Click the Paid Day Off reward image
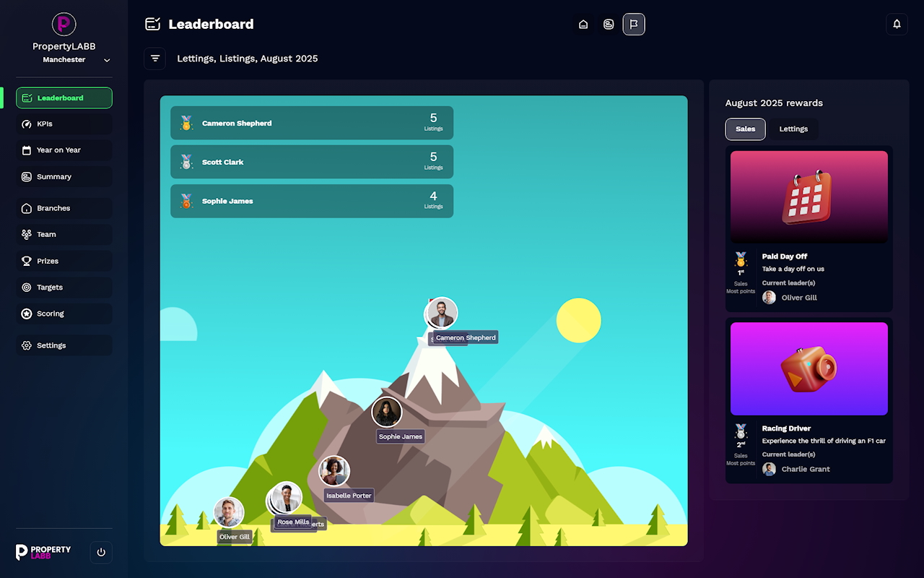 coord(808,197)
